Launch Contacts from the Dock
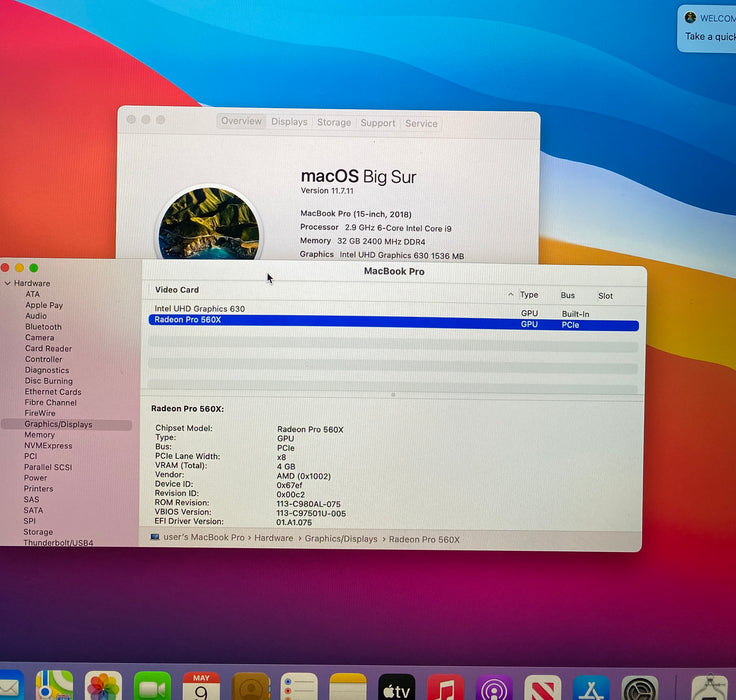Screen dimensions: 736x700 pyautogui.click(x=251, y=687)
